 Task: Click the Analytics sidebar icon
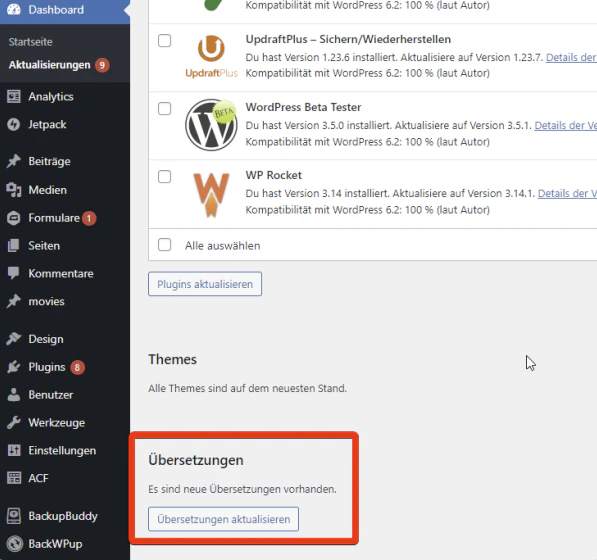point(14,96)
